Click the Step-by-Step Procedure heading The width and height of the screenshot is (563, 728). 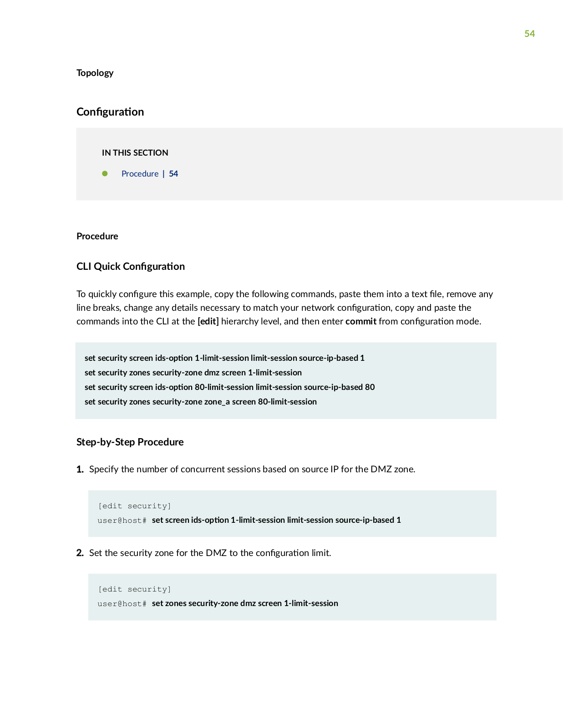tap(130, 442)
